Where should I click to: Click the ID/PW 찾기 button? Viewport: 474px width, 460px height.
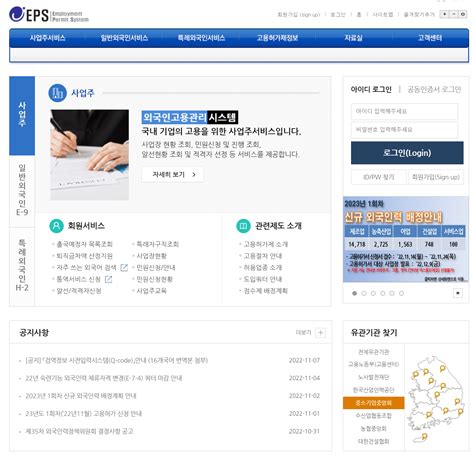[379, 177]
